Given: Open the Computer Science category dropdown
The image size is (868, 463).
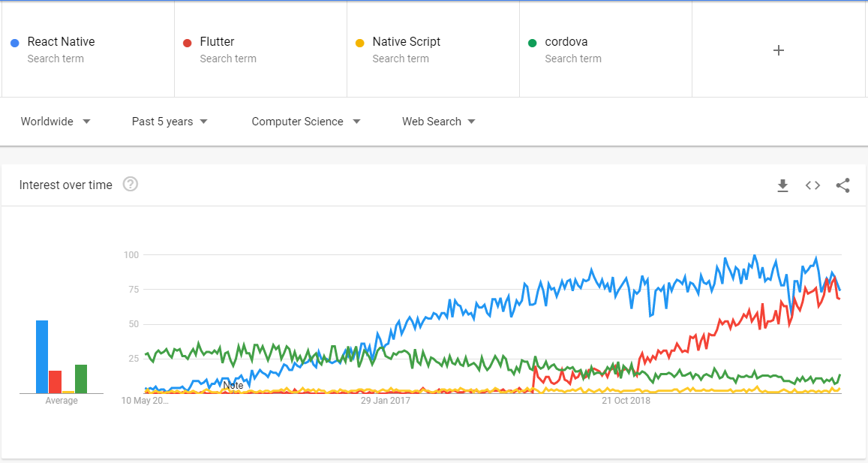Looking at the screenshot, I should (x=306, y=122).
